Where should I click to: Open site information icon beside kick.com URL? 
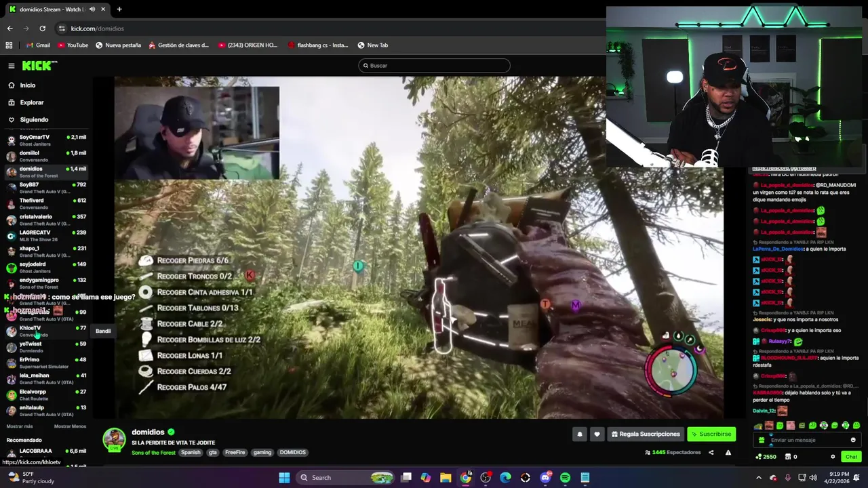coord(62,28)
